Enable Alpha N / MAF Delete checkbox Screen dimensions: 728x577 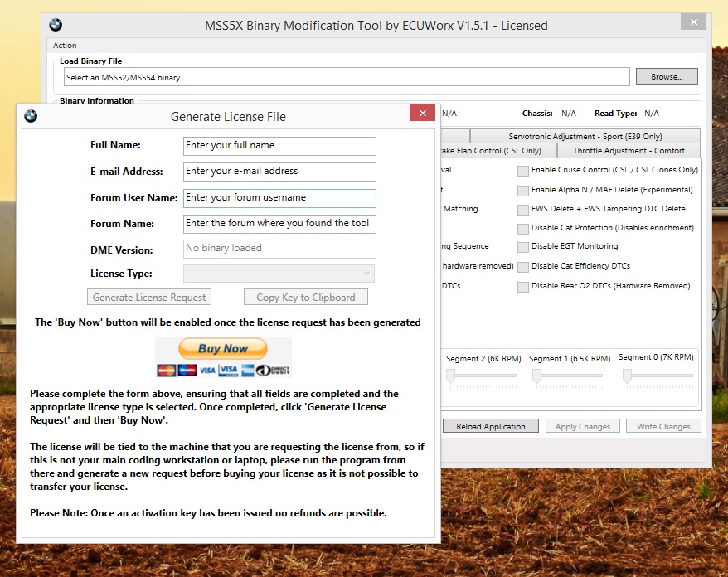[523, 191]
